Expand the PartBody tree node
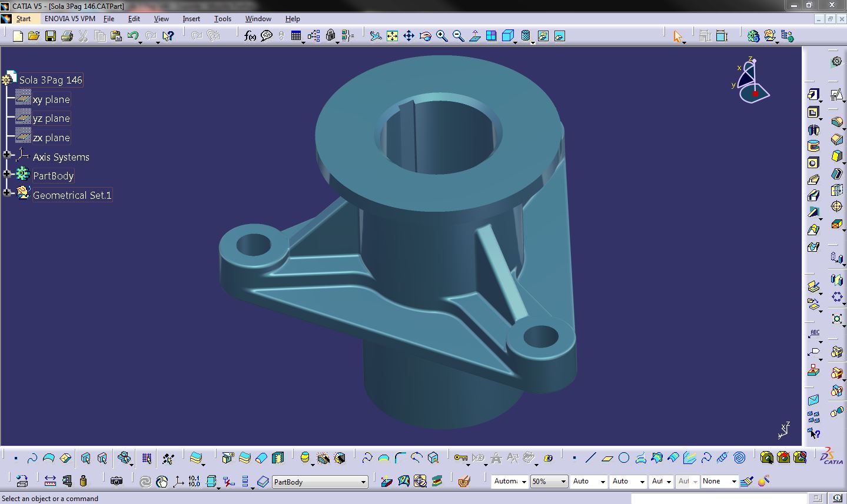Viewport: 847px width, 504px height. [x=7, y=174]
